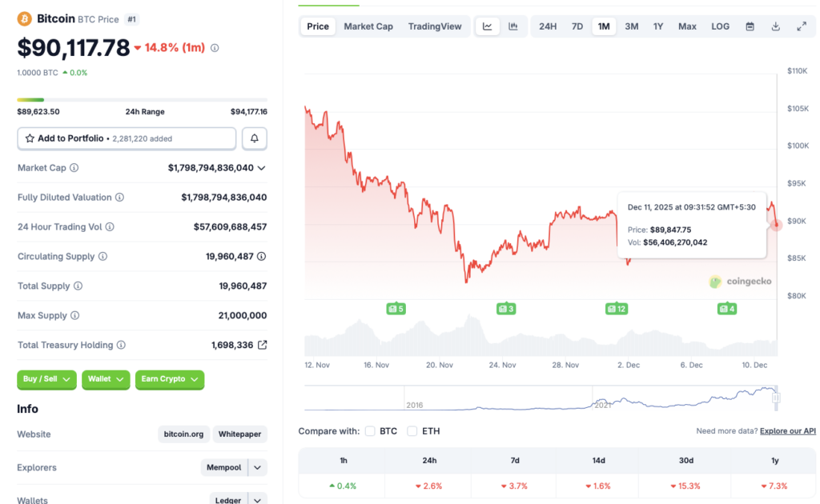The width and height of the screenshot is (820, 504).
Task: Expand the Wallets dropdown beside Ledger
Action: pos(257,498)
